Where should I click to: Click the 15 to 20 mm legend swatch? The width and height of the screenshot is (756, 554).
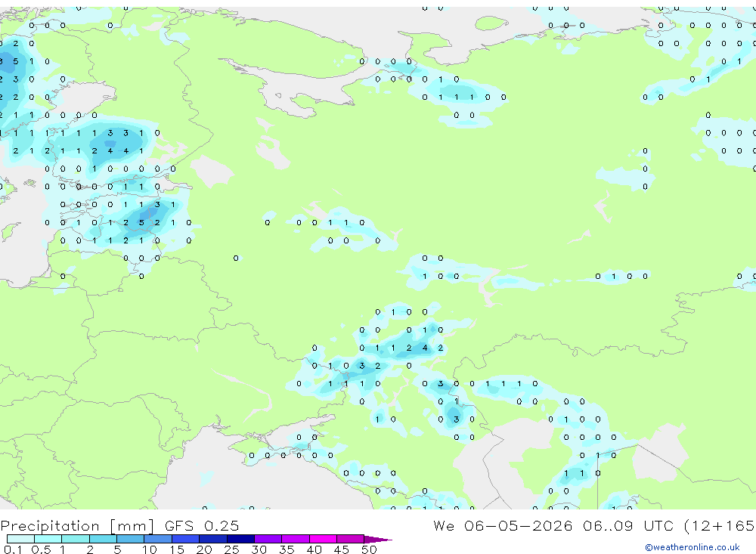coord(186,539)
